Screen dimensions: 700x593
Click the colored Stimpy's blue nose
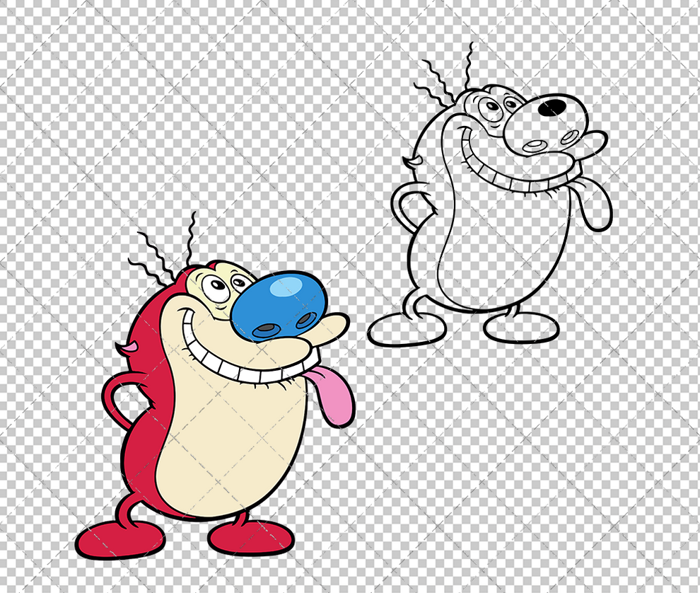(279, 304)
